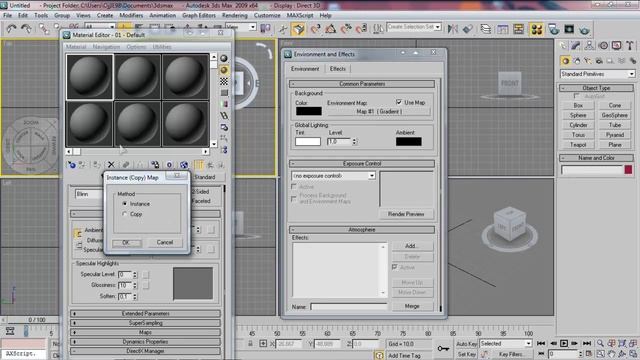Open the Rendering menu
This screenshot has height=360, width=640.
(x=234, y=15)
